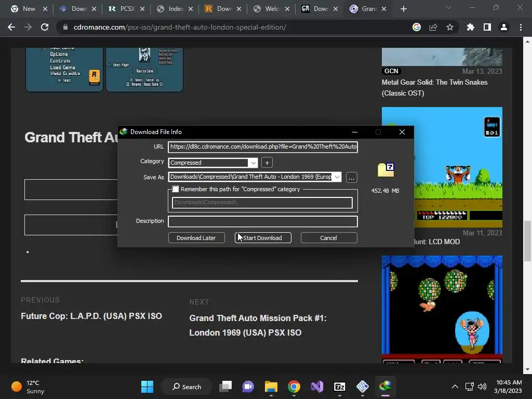Click the 7z file type icon in dialog
The height and width of the screenshot is (399, 532).
(x=386, y=170)
